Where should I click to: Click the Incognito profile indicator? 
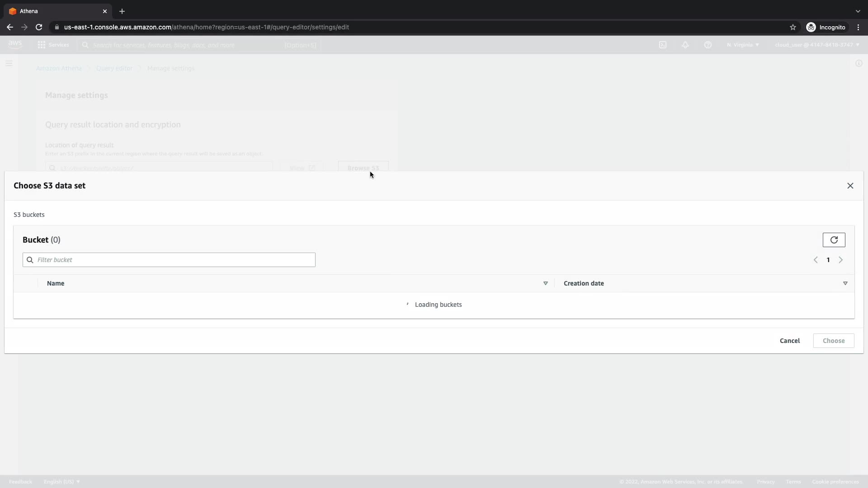[826, 27]
